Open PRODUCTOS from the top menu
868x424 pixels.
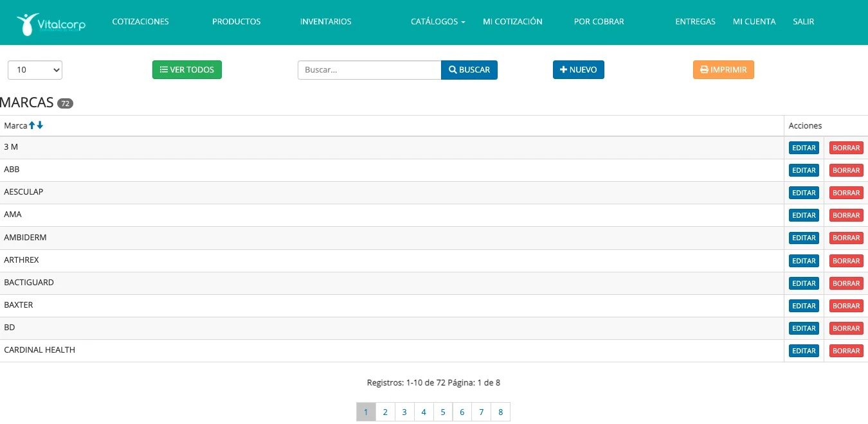[236, 22]
